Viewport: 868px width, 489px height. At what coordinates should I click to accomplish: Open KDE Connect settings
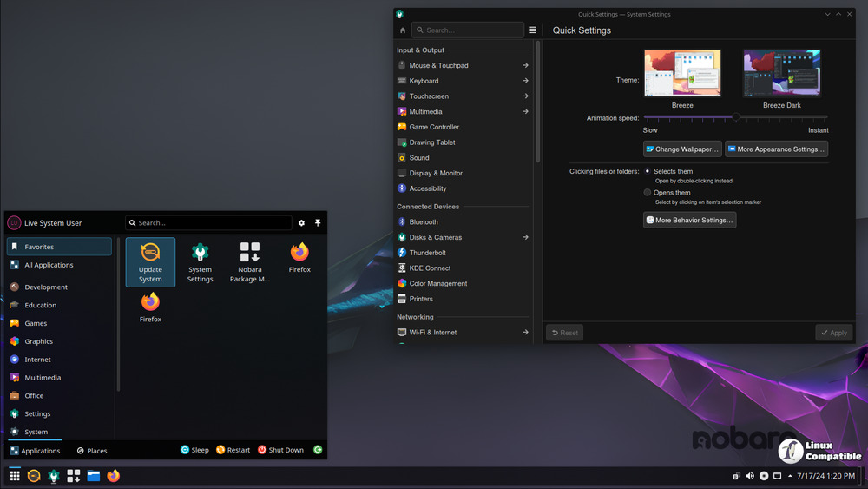(x=430, y=268)
